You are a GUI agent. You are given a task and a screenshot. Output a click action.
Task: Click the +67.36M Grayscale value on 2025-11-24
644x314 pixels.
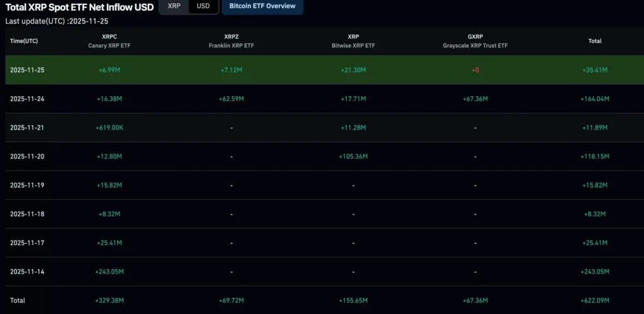[475, 99]
